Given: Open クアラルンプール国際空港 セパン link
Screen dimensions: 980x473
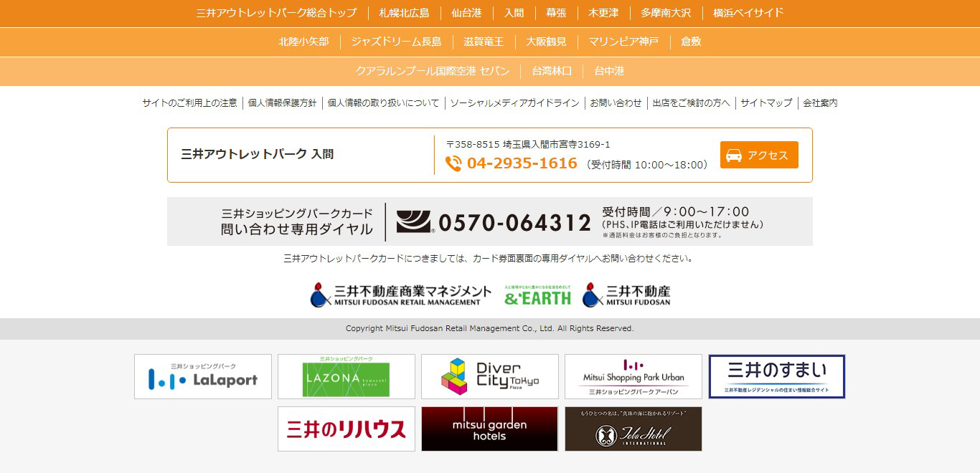Looking at the screenshot, I should click(x=433, y=71).
